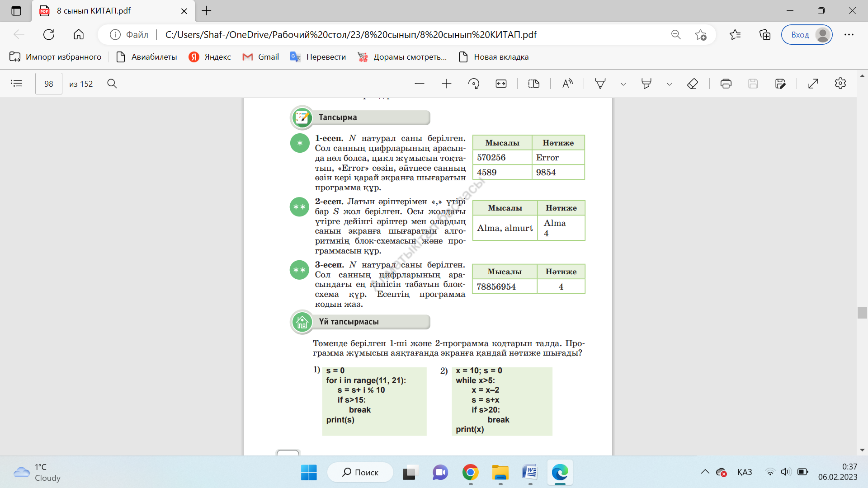This screenshot has height=488, width=868.
Task: Click the page number input field
Action: tap(49, 84)
